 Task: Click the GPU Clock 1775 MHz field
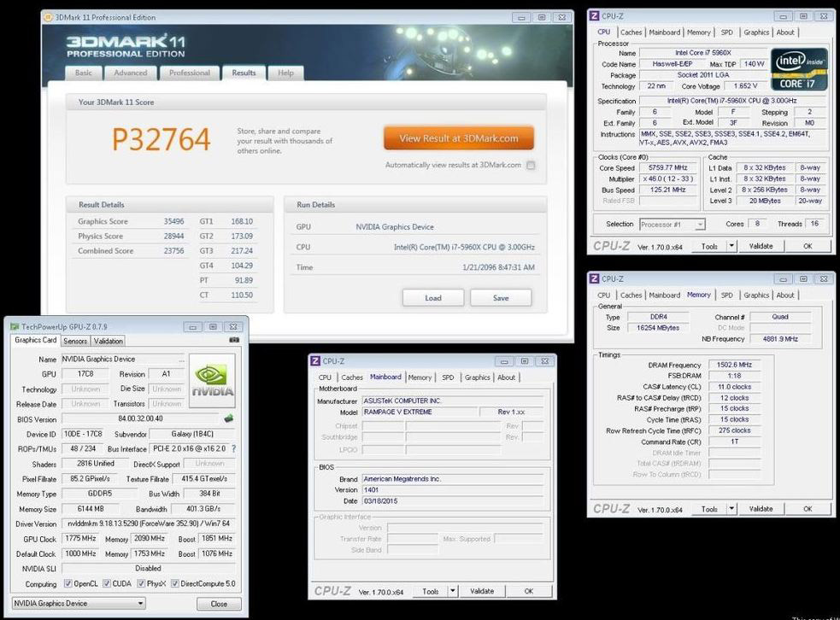[80, 538]
